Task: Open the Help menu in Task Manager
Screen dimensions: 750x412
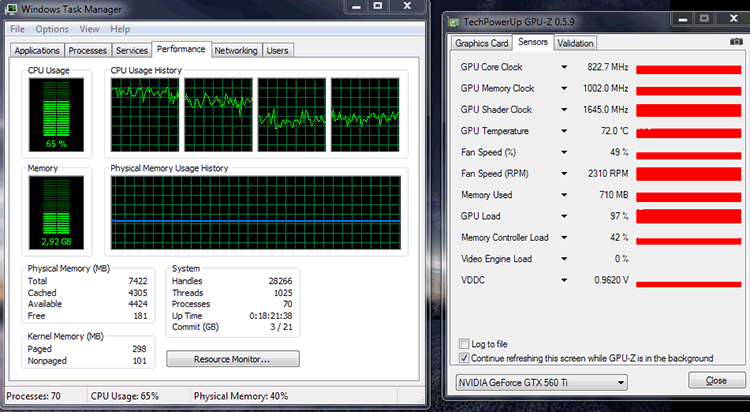Action: coord(120,29)
